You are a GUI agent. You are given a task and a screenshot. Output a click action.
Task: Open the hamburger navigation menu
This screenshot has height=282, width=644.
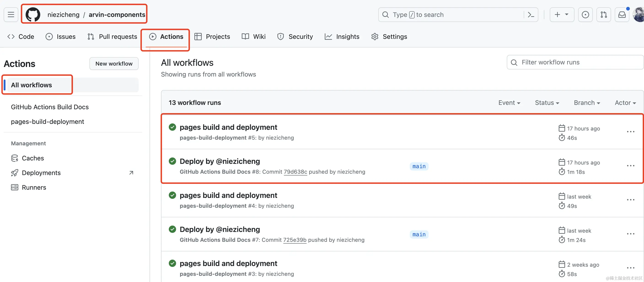click(11, 15)
